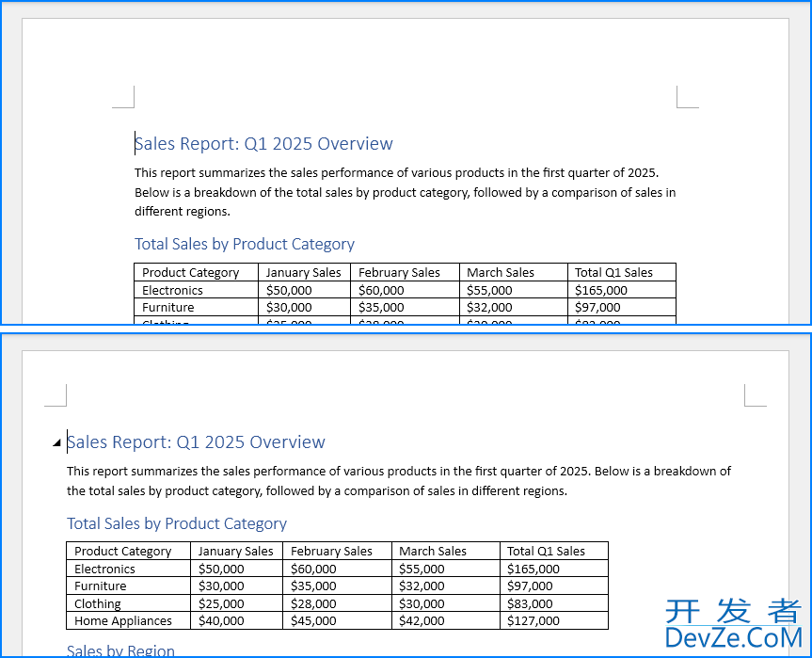This screenshot has width=812, height=658.
Task: Select 'Total Sales by Product Category' heading, upper document
Action: coord(245,244)
